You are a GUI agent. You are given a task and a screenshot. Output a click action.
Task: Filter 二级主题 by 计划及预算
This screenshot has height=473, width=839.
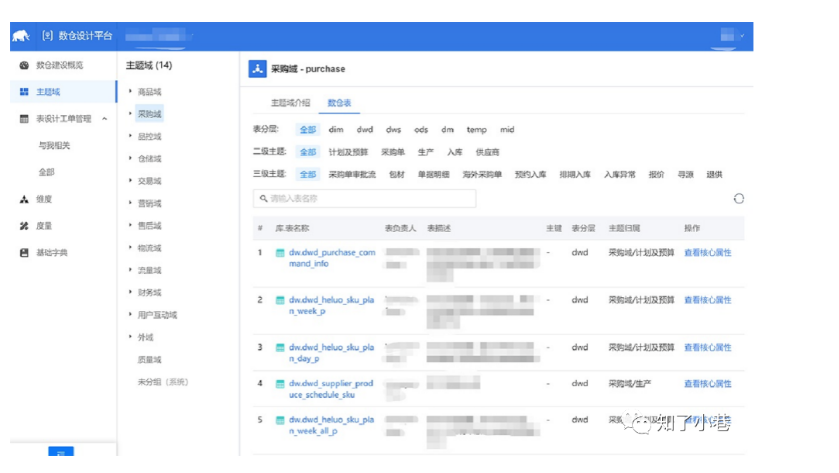[348, 152]
